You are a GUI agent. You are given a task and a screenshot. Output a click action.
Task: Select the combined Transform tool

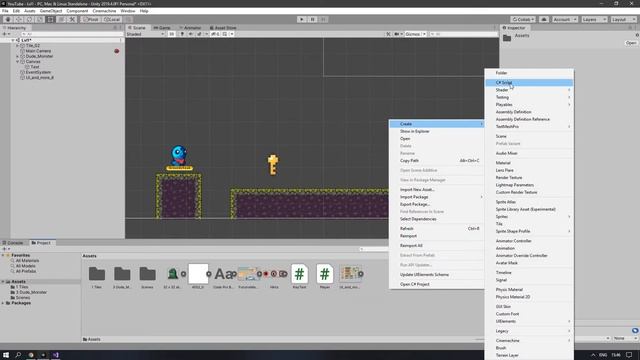(x=61, y=19)
